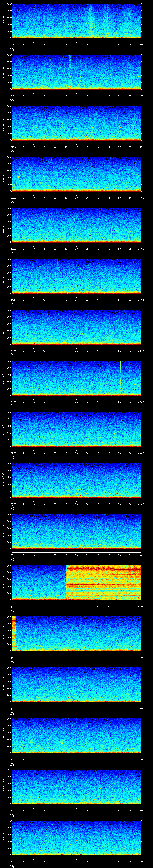Image resolution: width=153 pixels, height=868 pixels.
Task: Select the '1:37:00' start time label
Action: pyautogui.click(x=12, y=453)
